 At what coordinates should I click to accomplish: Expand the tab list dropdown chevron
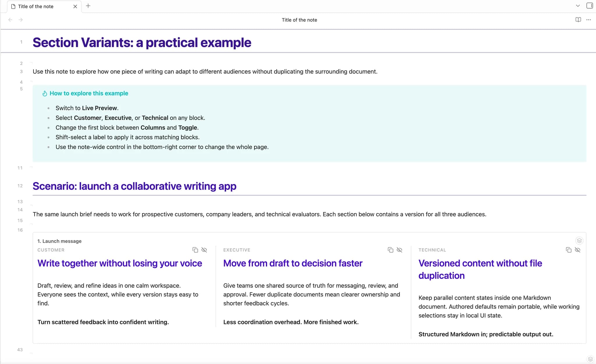578,6
